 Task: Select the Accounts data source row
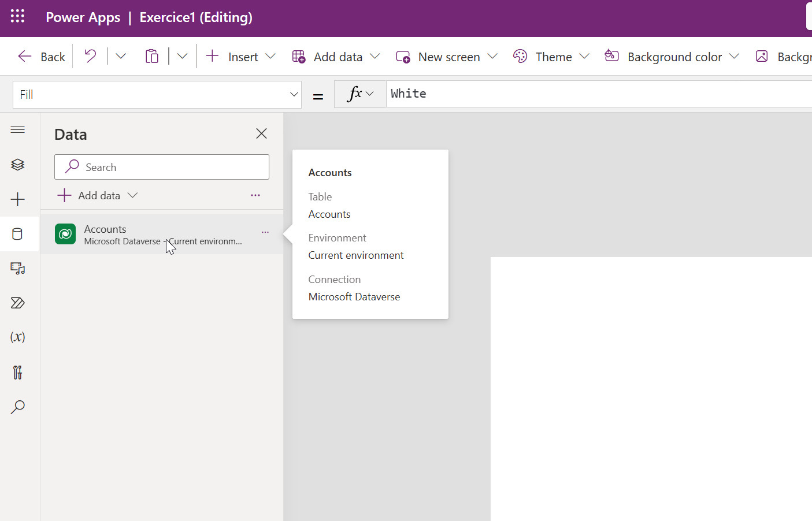[162, 235]
